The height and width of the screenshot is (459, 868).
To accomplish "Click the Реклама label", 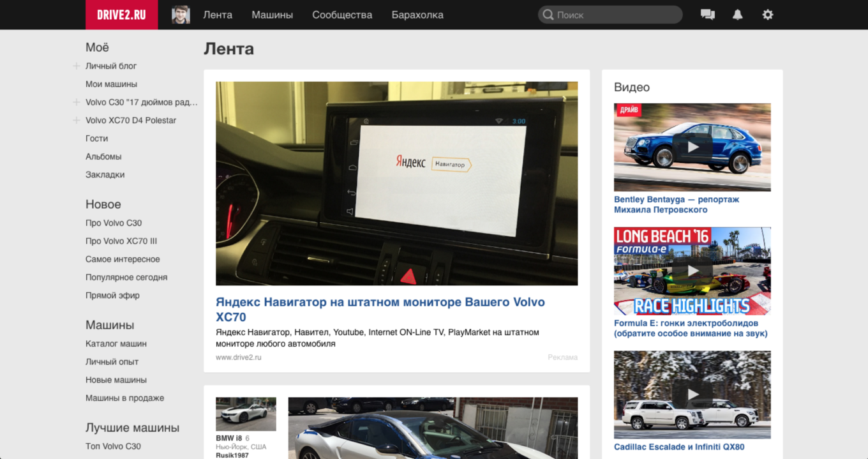I will (x=562, y=357).
